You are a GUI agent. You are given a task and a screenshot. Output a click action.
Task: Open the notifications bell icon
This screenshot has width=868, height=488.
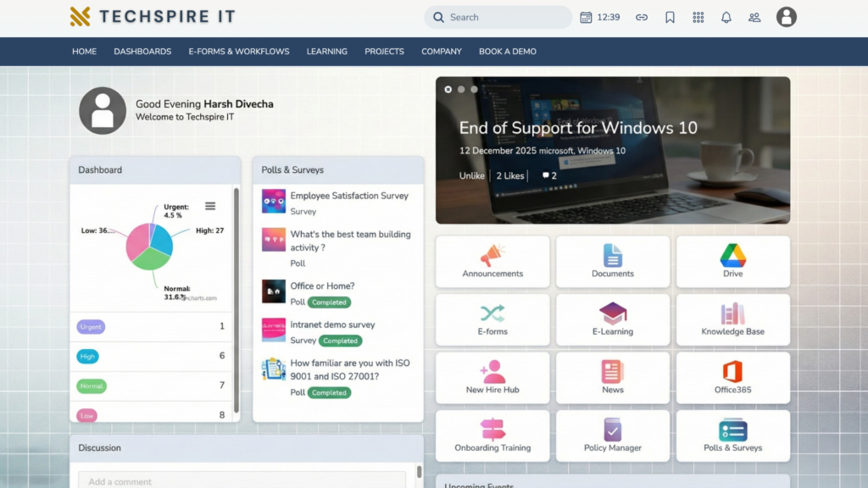coord(726,17)
